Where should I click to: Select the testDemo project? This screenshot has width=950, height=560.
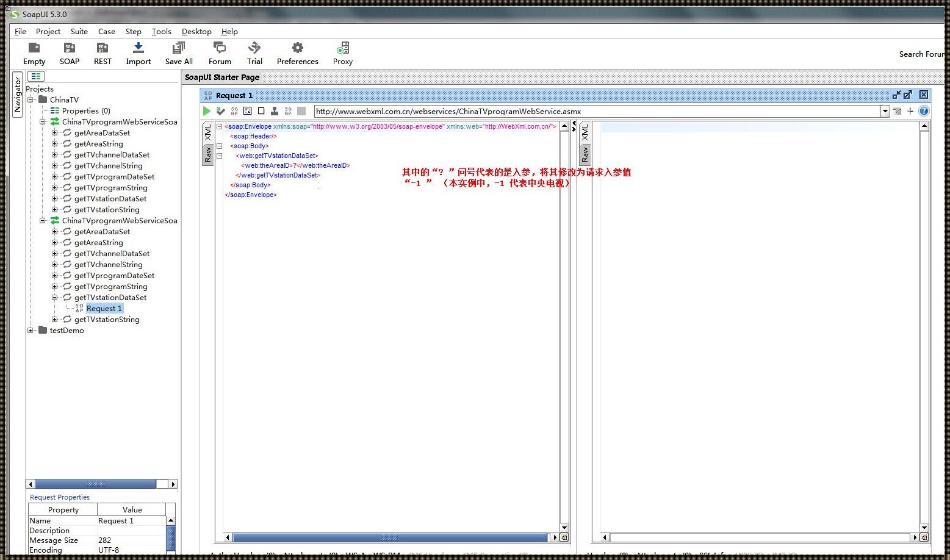coord(67,330)
